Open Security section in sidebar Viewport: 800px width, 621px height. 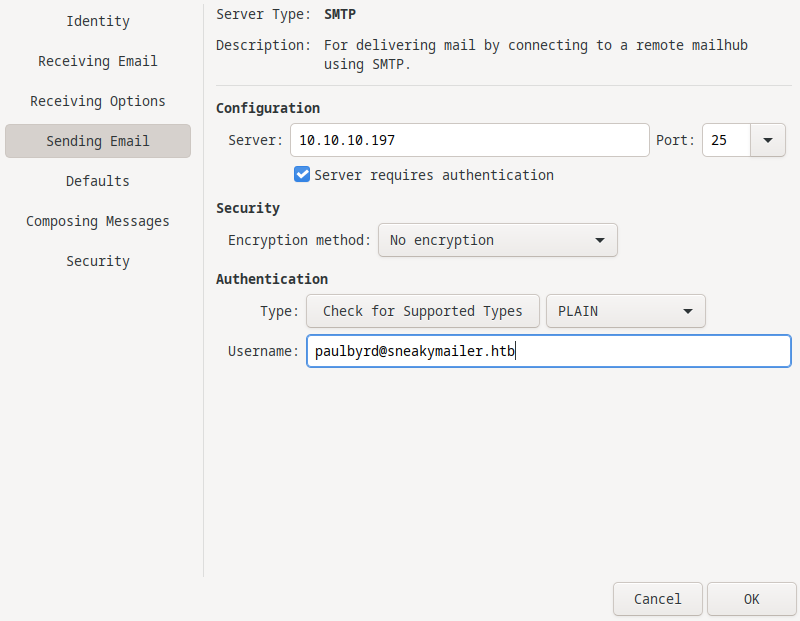[x=98, y=261]
